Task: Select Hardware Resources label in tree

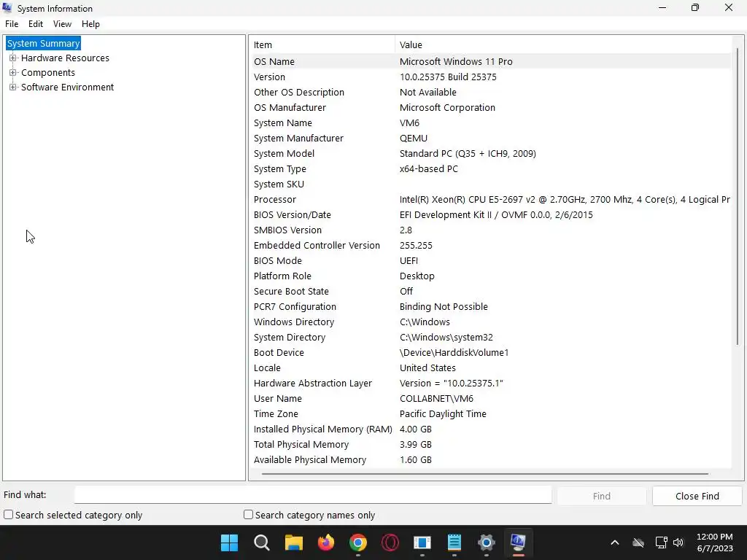Action: [65, 58]
